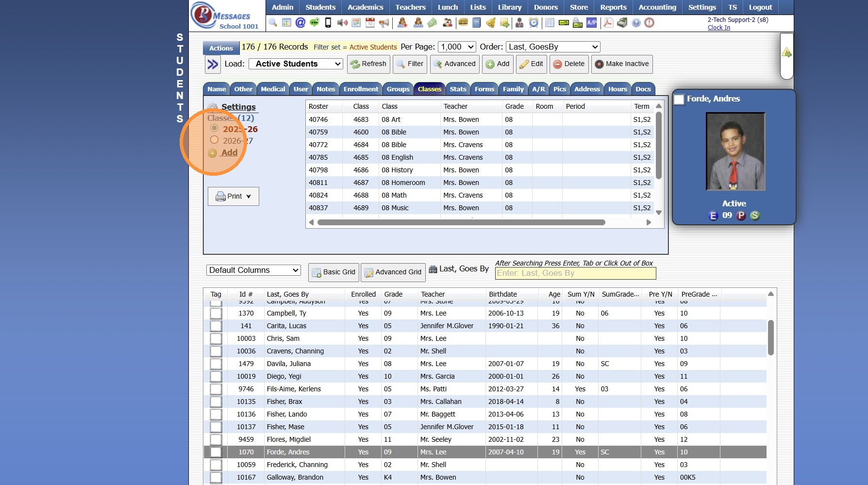
Task: Expand the Load Active Students dropdown
Action: click(296, 64)
